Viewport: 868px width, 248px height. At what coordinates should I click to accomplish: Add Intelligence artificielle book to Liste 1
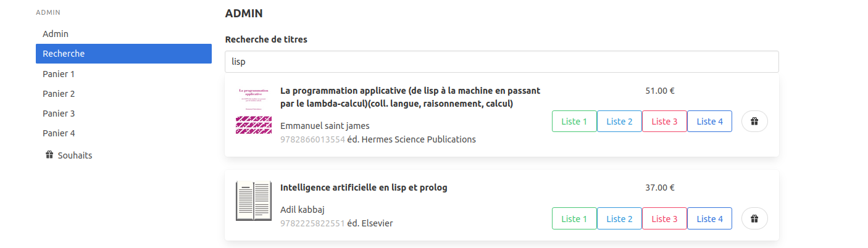pos(574,219)
